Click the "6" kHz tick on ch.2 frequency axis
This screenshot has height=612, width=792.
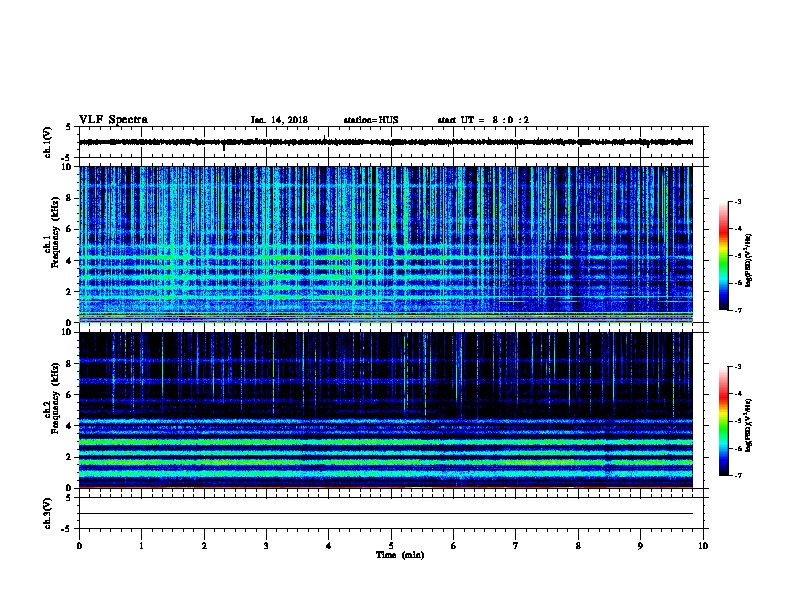coord(69,394)
